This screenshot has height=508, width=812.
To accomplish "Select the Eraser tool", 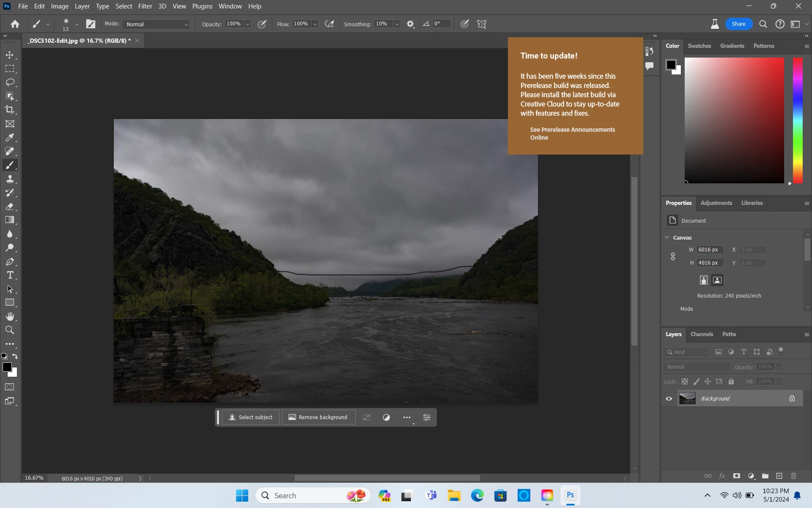I will pos(10,207).
